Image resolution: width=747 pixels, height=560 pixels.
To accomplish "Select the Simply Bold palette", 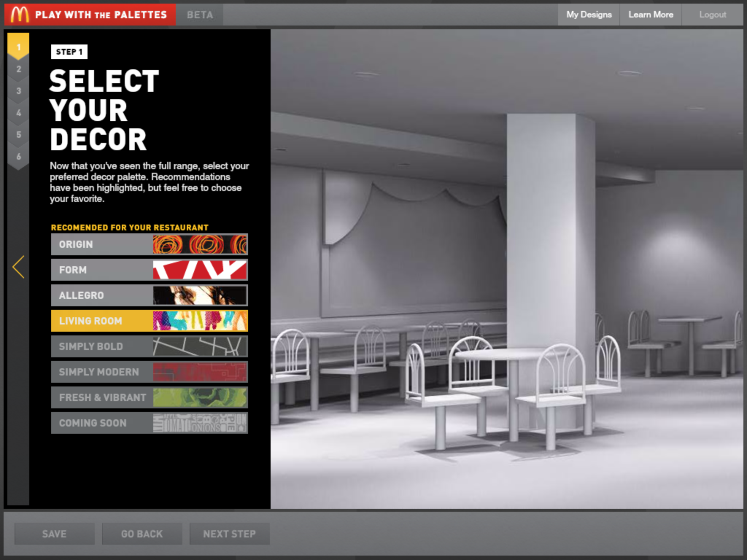I will tap(149, 346).
